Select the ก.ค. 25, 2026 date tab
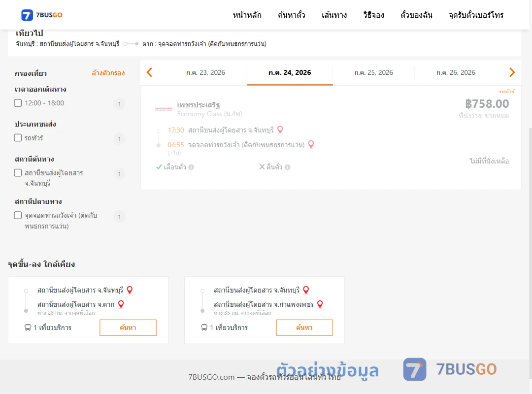 (373, 72)
